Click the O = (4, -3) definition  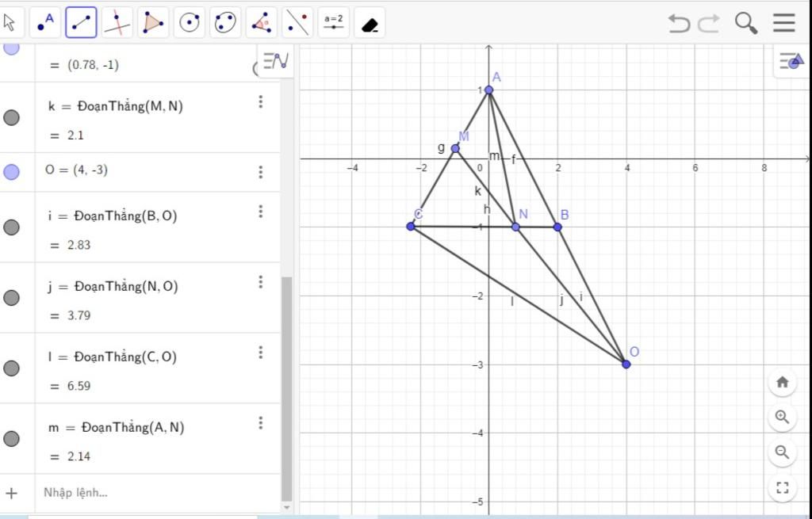point(77,170)
